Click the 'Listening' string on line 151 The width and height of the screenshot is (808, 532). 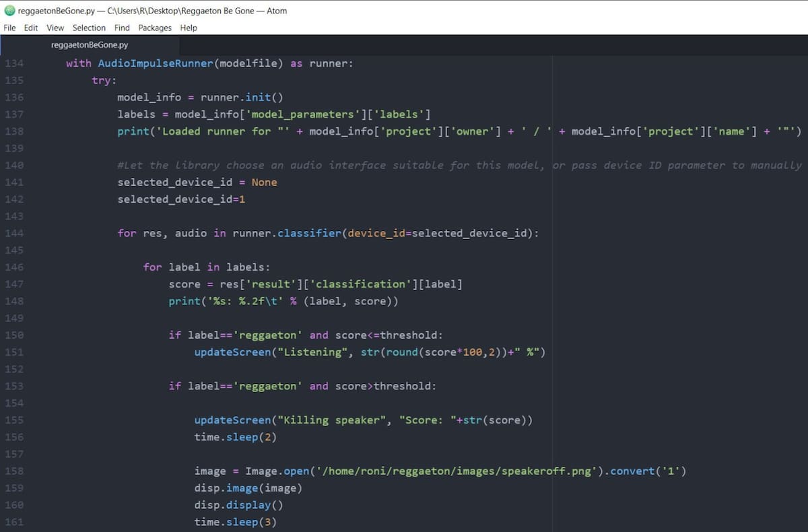309,352
